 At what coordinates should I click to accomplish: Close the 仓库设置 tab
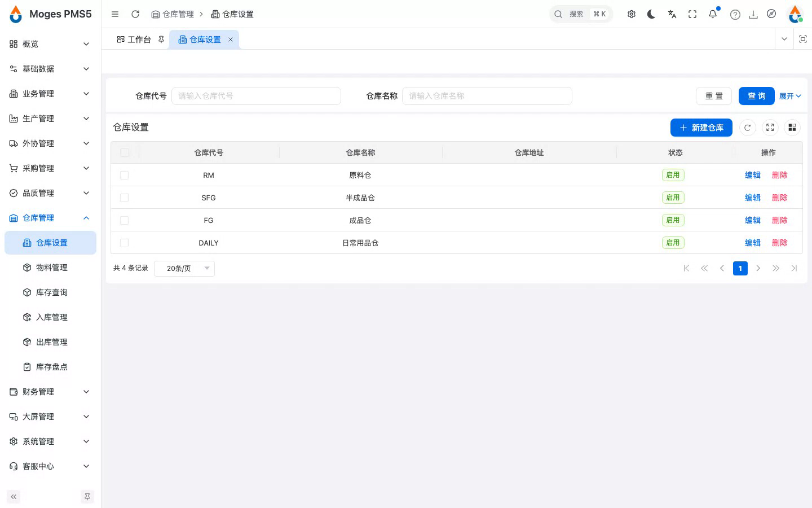(x=231, y=40)
